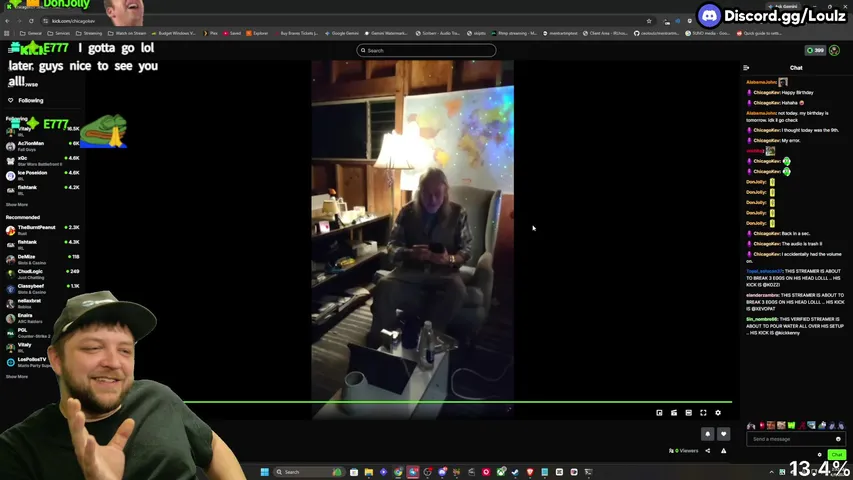Screen dimensions: 853x480
Task: Click the browser address bar URL
Action: click(x=73, y=21)
